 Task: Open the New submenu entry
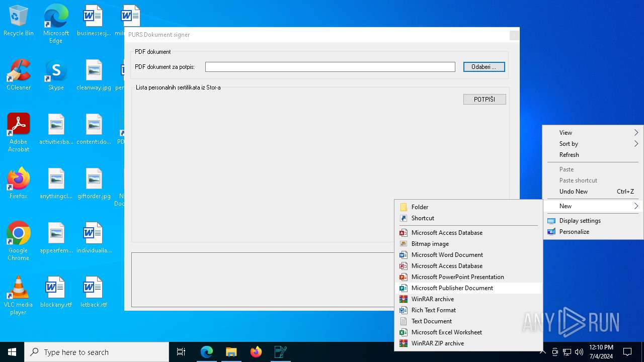pos(593,206)
